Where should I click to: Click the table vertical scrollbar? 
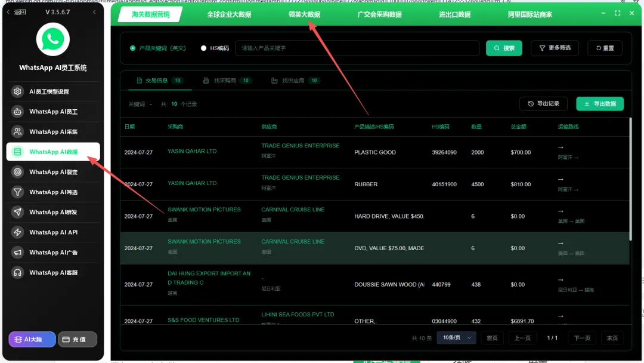pos(630,179)
